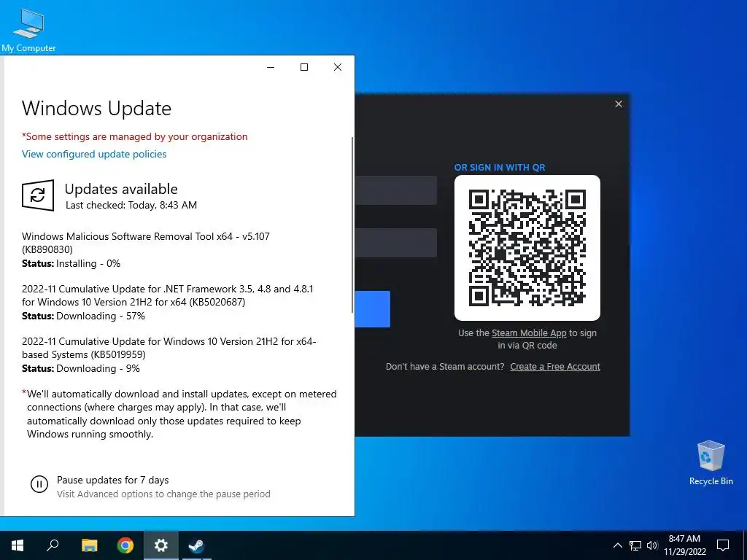Image resolution: width=747 pixels, height=560 pixels.
Task: Click 'Last checked: Today, 8:43 AM'
Action: (131, 205)
